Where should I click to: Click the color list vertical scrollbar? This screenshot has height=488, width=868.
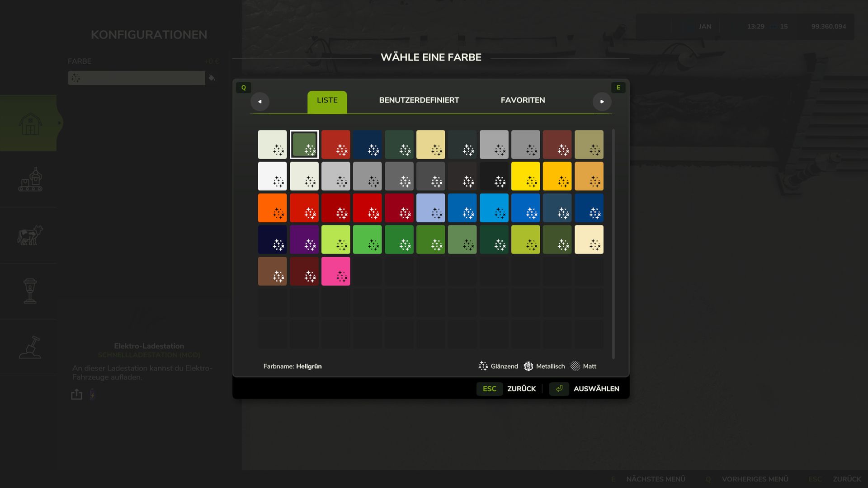[613, 244]
